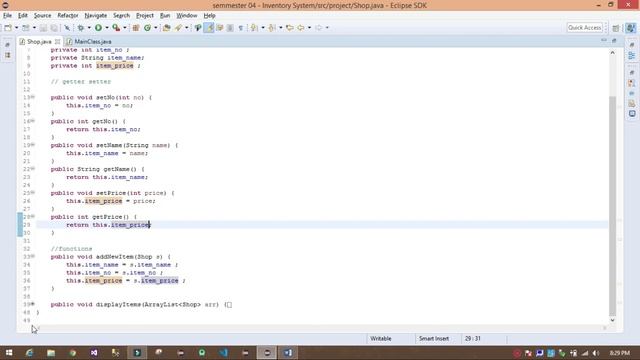Screen dimensions: 640x360
Task: Open Internet Explorer from the taskbar
Action: (x=29, y=353)
